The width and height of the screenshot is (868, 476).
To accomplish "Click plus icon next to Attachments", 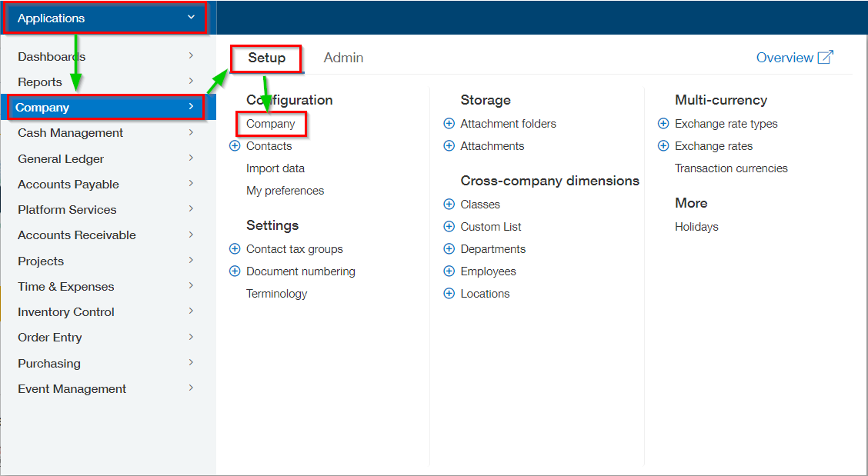I will tap(449, 145).
